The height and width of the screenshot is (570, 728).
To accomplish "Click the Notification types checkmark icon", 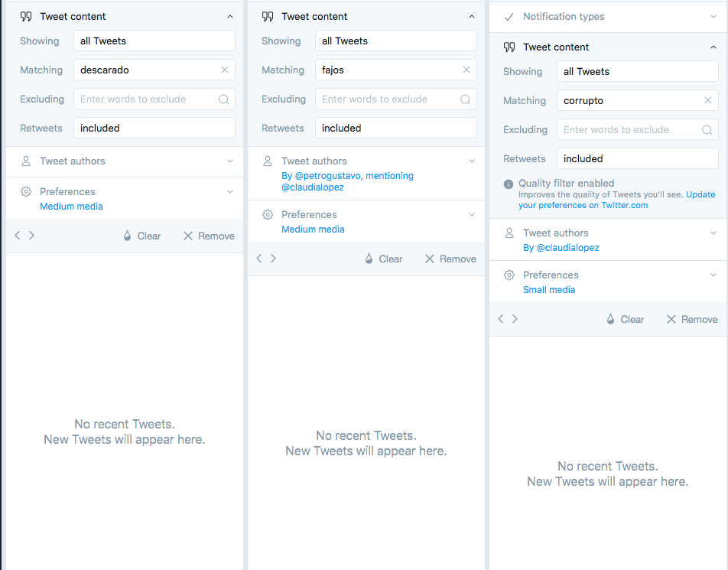I will [509, 17].
